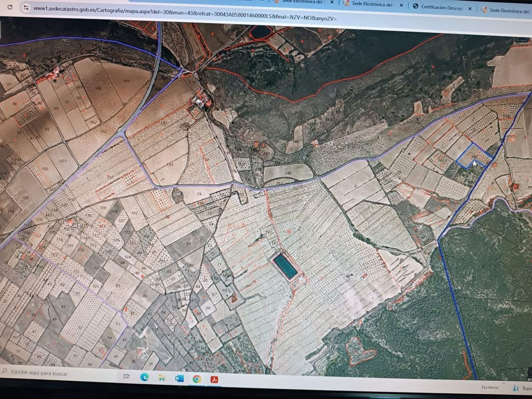Open File Explorer from the taskbar

click(x=161, y=378)
